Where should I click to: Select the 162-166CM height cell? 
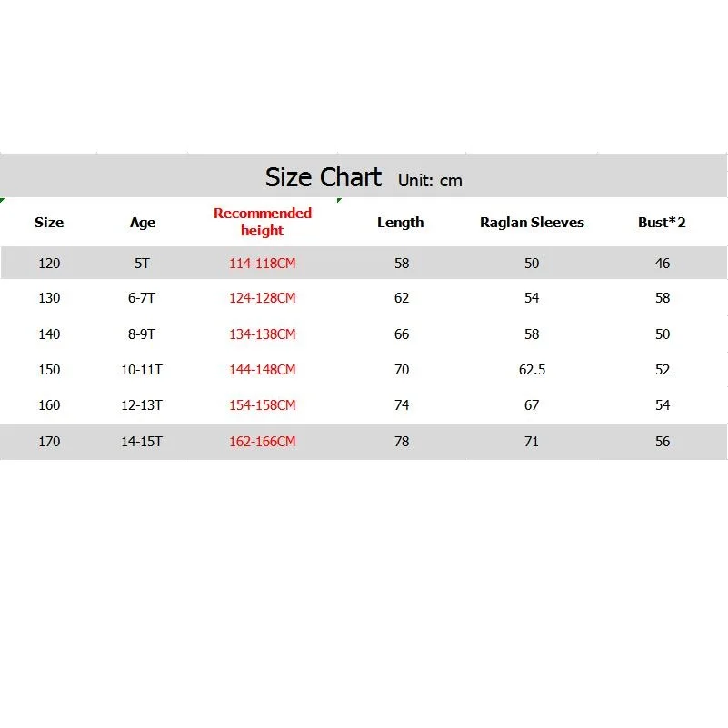[263, 442]
